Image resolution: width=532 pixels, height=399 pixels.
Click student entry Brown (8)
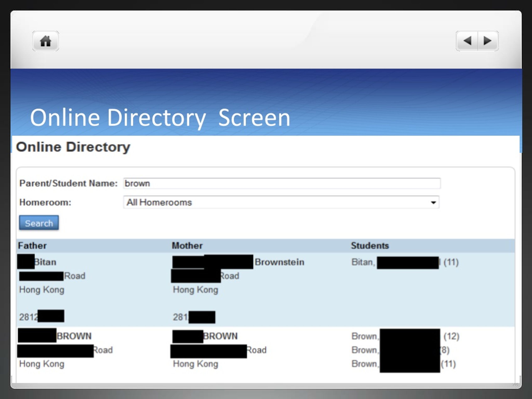400,350
